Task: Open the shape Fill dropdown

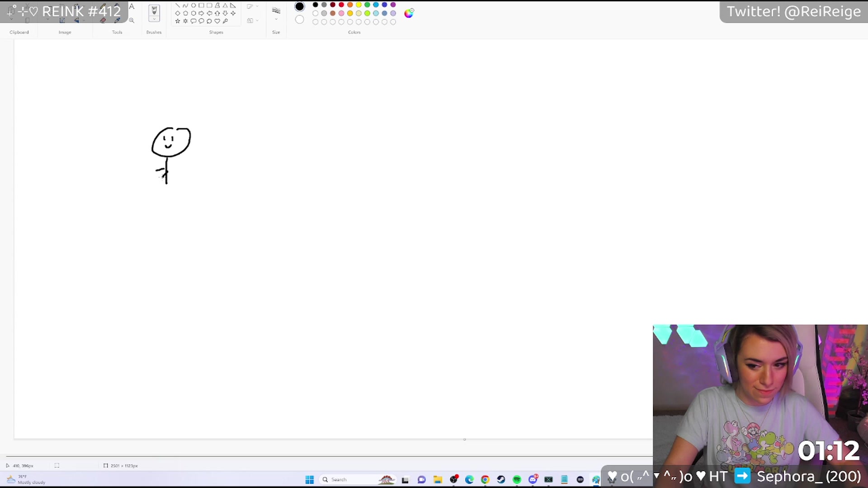Action: pos(253,21)
